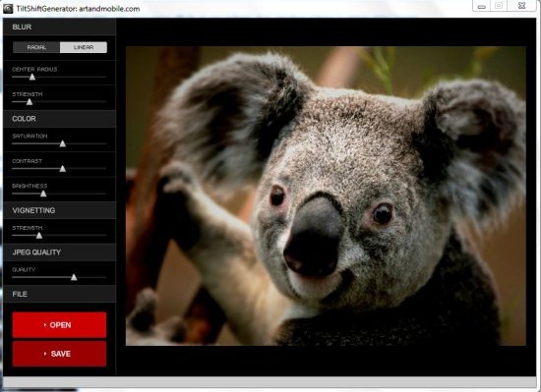Click the Center Radius slider handle

click(32, 77)
